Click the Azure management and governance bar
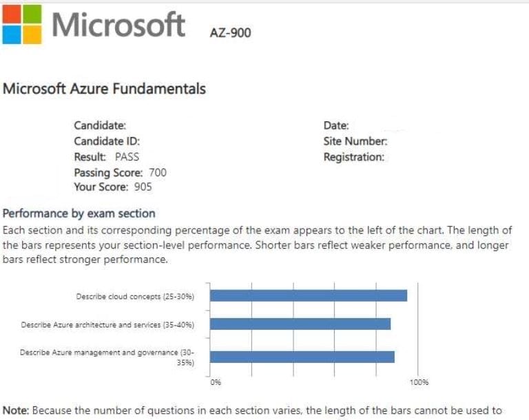The image size is (529, 420). click(x=302, y=357)
